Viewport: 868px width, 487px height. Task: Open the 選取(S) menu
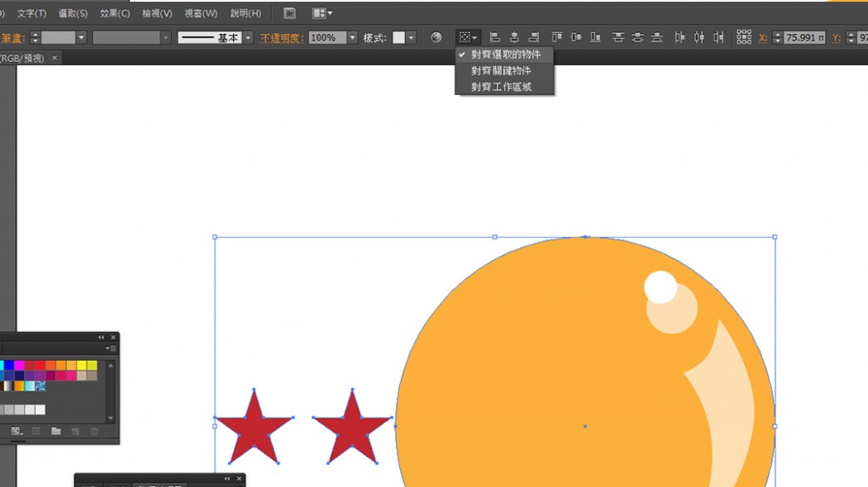click(73, 13)
